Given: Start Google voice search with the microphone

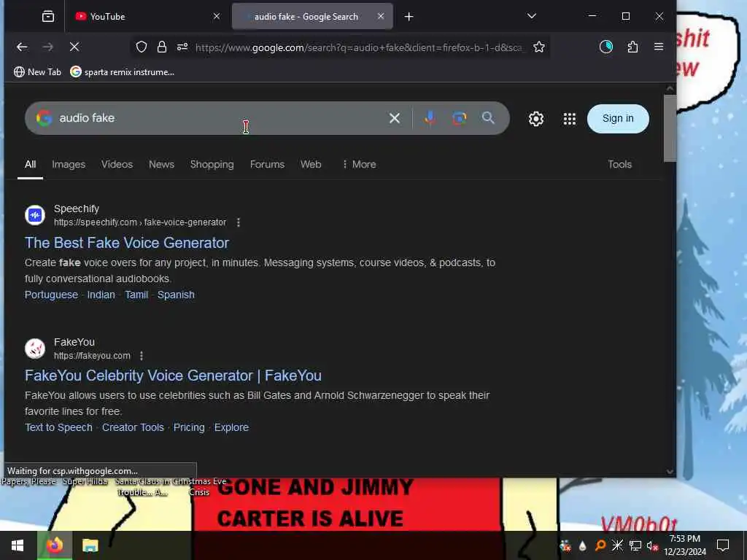Looking at the screenshot, I should click(430, 118).
